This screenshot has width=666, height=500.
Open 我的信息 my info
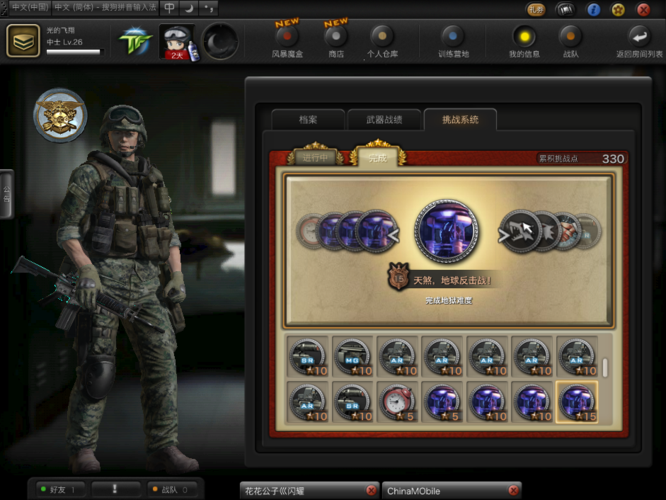tap(524, 42)
